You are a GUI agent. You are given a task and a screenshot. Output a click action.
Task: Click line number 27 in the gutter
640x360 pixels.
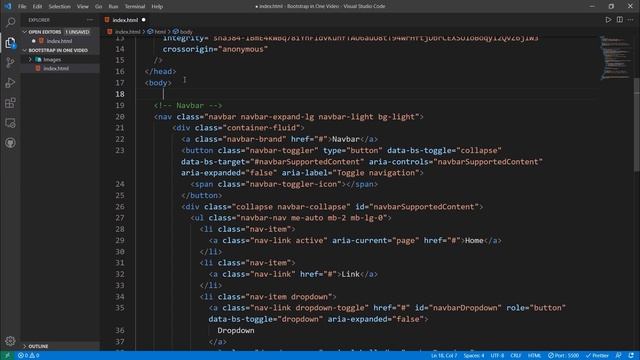[120, 218]
